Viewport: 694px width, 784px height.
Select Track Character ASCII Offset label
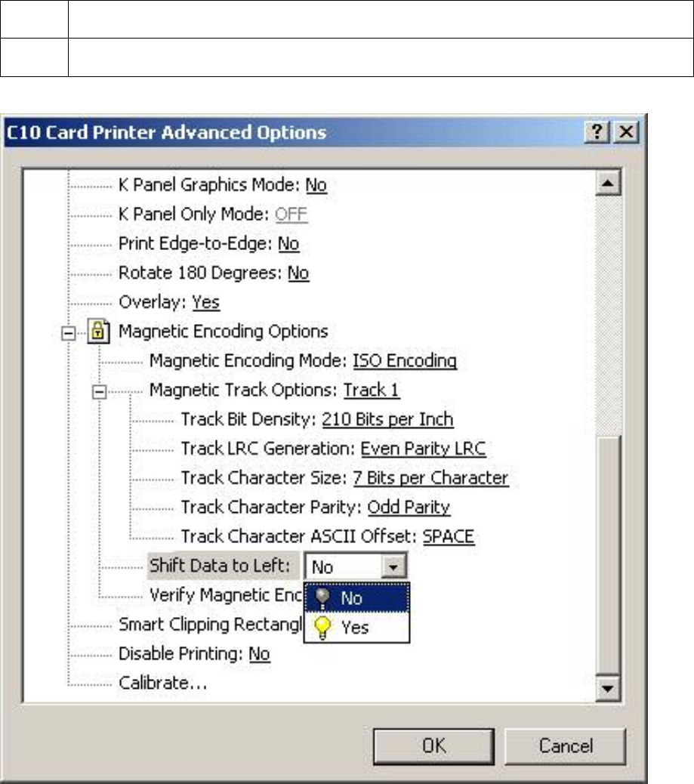[299, 536]
